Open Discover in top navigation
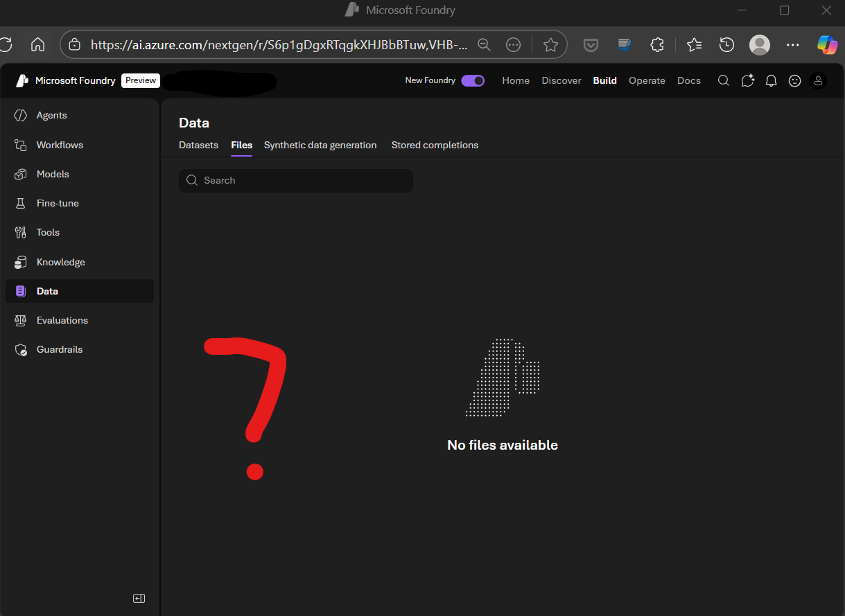 (561, 80)
